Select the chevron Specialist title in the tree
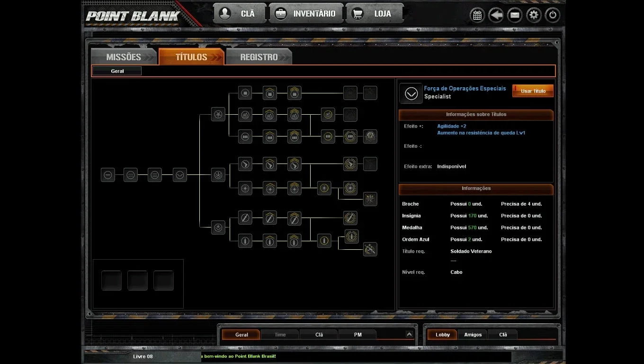644x364 pixels. 180,175
